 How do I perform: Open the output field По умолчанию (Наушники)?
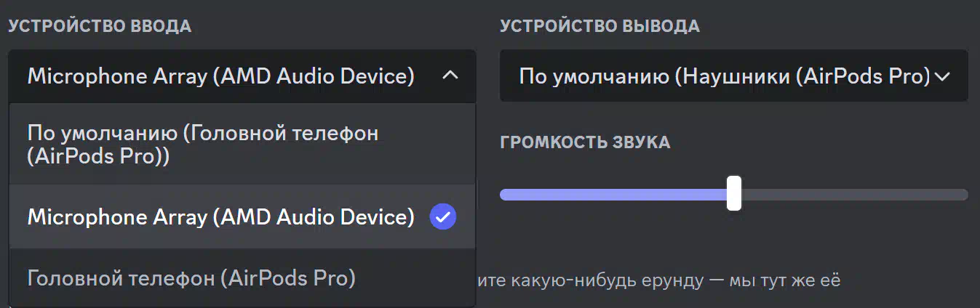tap(733, 76)
